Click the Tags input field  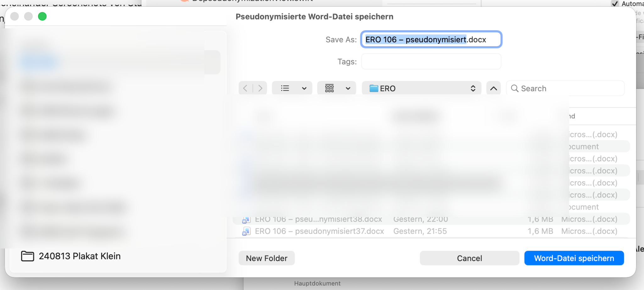pyautogui.click(x=431, y=61)
